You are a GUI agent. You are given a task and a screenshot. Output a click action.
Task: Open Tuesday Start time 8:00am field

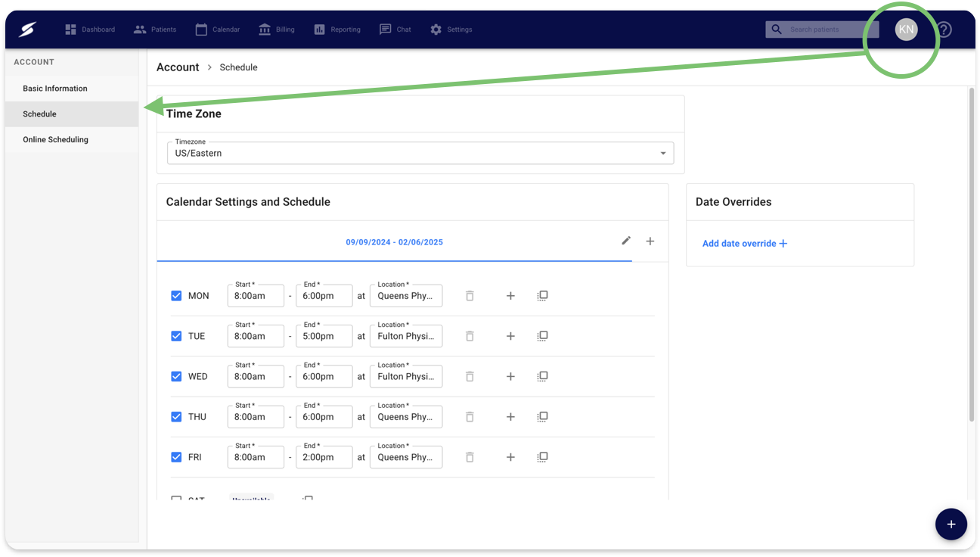point(256,336)
